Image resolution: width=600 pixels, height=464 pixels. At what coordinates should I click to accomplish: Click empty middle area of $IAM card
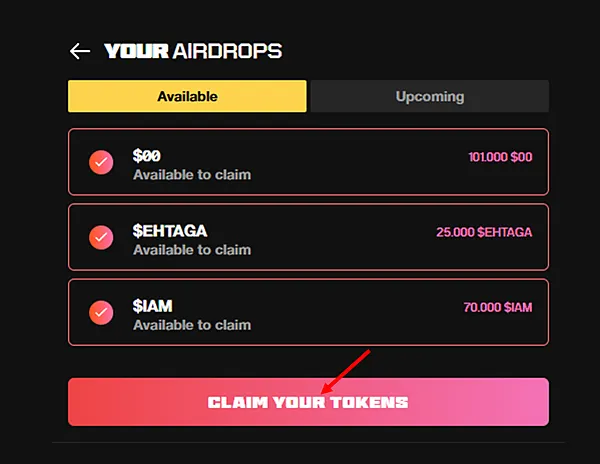(x=350, y=313)
